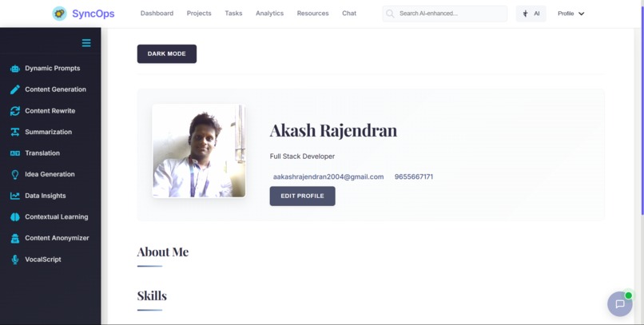Collapse the sidebar with hamburger icon
The height and width of the screenshot is (325, 644).
point(86,43)
